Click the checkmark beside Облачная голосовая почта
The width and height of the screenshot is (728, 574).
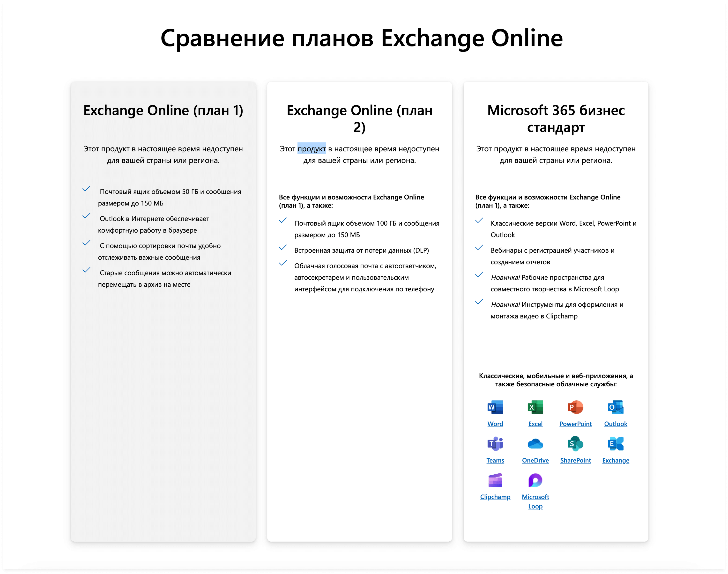pyautogui.click(x=283, y=263)
